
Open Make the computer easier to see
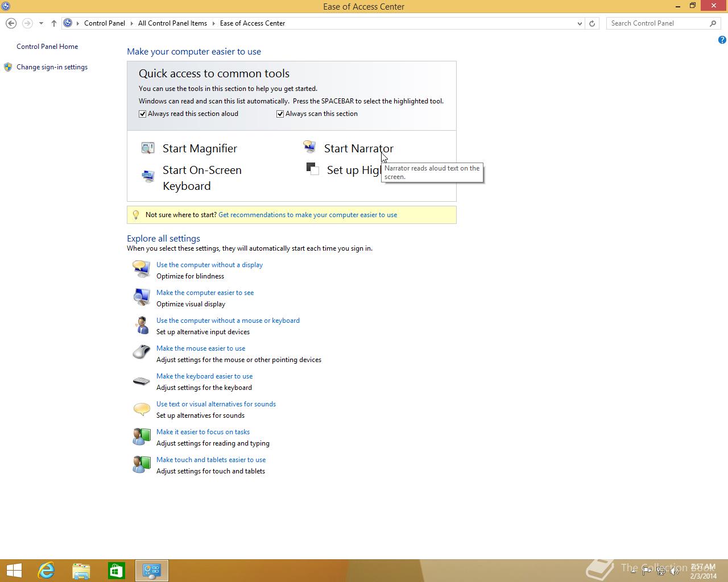click(205, 293)
